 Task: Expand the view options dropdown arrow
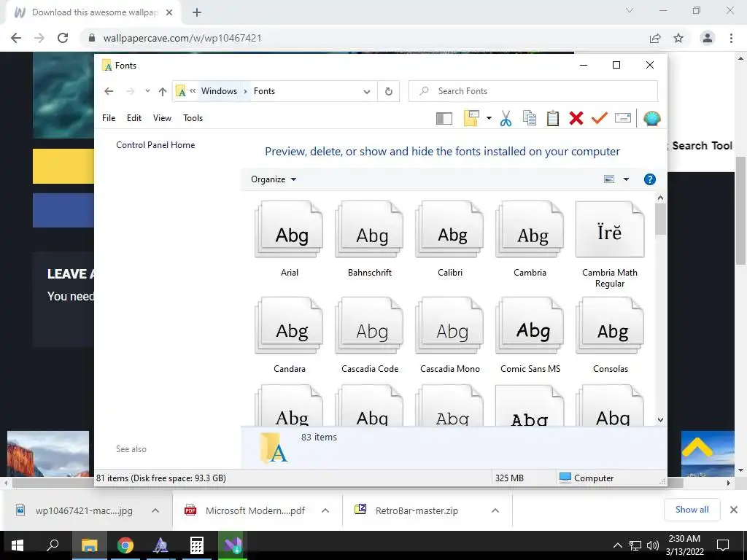(626, 179)
